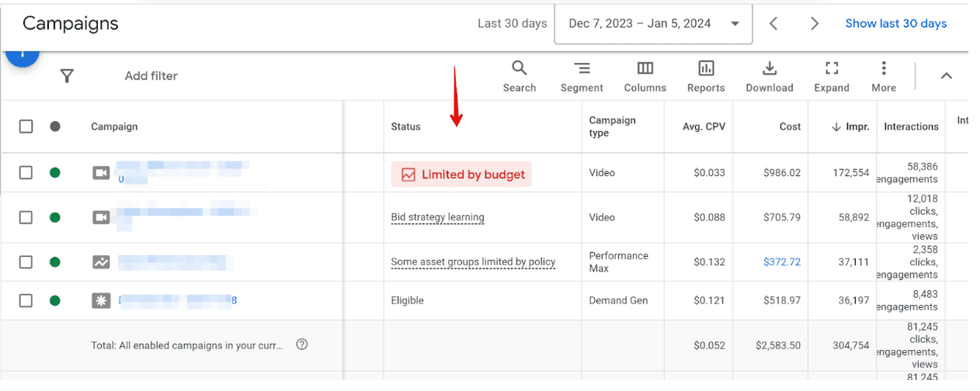
Task: Click the filter funnel icon
Action: 68,76
